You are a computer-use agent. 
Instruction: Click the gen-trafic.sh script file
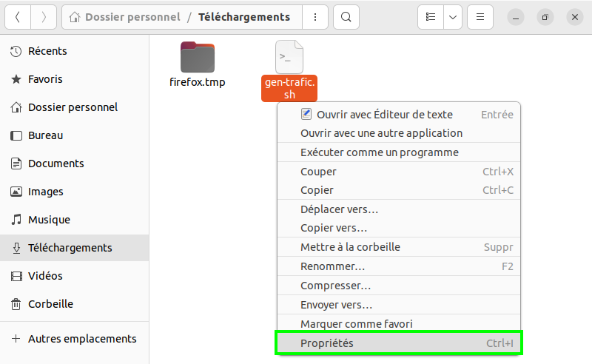coord(289,70)
